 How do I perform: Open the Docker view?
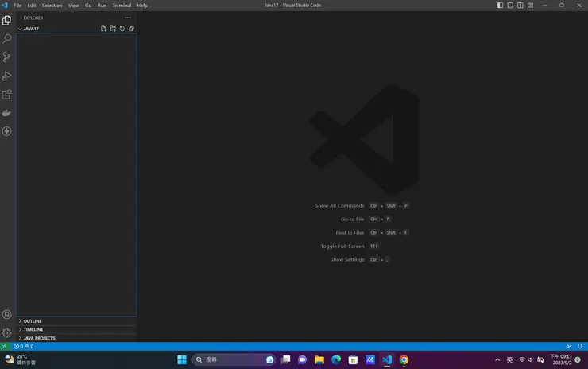6,113
